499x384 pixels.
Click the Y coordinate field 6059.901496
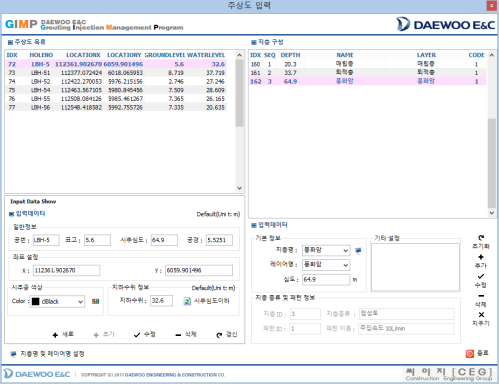click(x=199, y=270)
